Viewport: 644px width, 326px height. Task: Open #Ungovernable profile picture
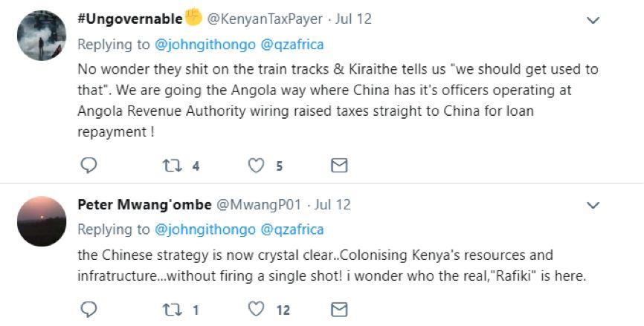(x=42, y=35)
